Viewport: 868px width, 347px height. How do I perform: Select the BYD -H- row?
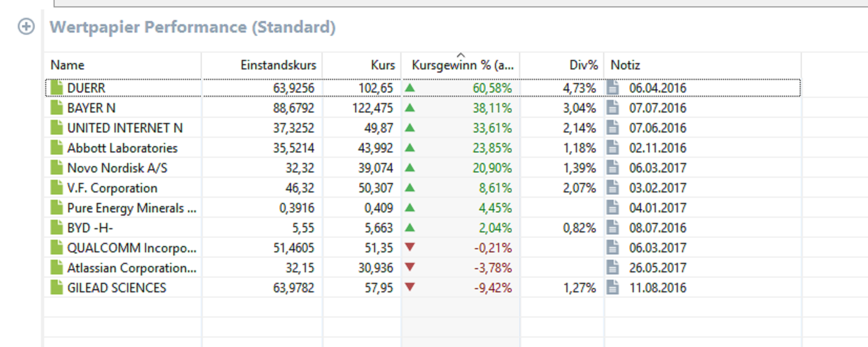click(x=90, y=228)
